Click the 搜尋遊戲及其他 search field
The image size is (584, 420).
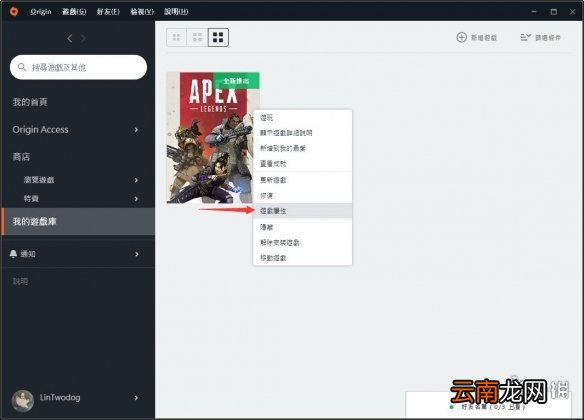(79, 67)
